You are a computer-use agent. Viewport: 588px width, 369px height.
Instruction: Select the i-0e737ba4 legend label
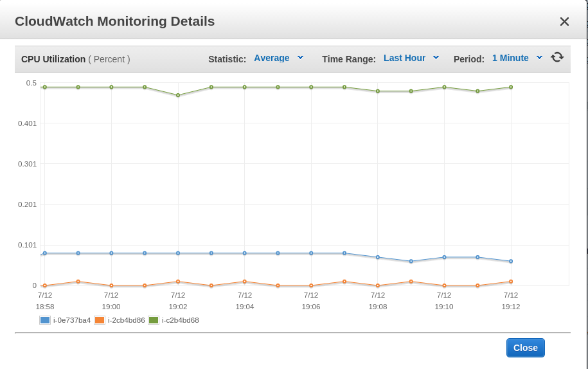point(72,320)
